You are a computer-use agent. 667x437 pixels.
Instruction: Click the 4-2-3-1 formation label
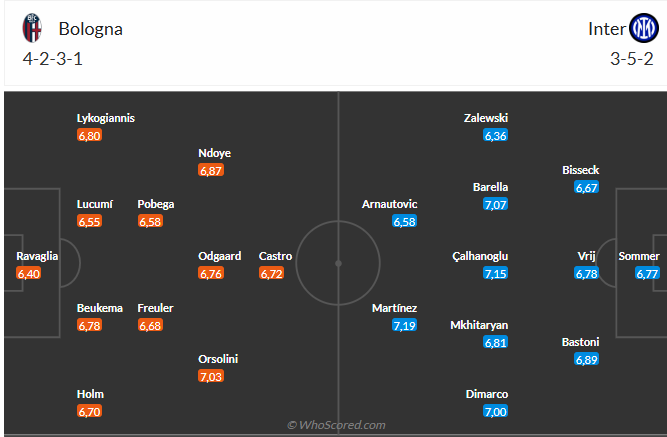pyautogui.click(x=52, y=57)
